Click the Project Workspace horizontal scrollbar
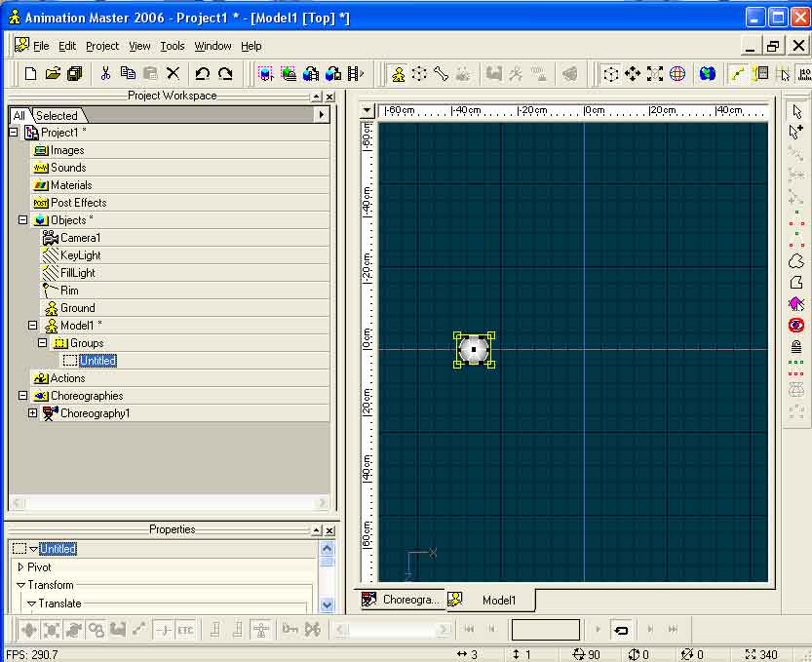 [x=169, y=503]
